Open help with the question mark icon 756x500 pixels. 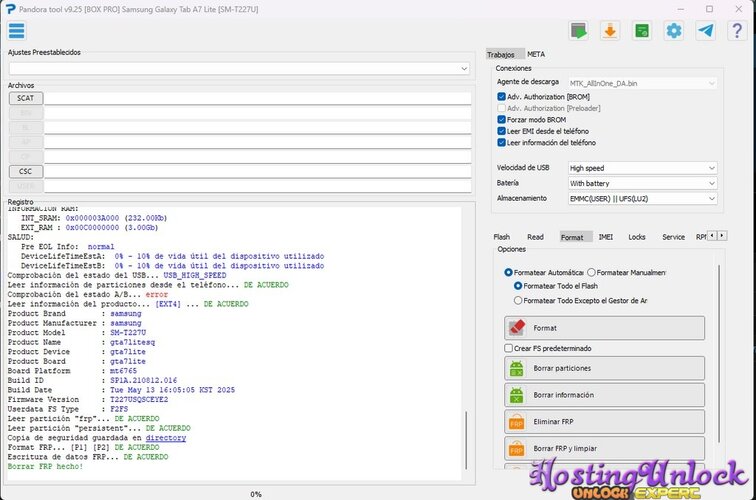point(737,31)
